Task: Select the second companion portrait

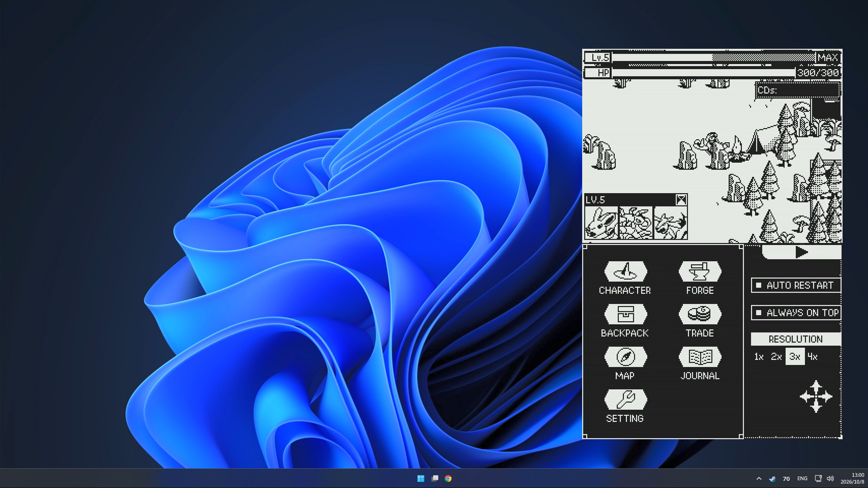Action: click(x=636, y=223)
